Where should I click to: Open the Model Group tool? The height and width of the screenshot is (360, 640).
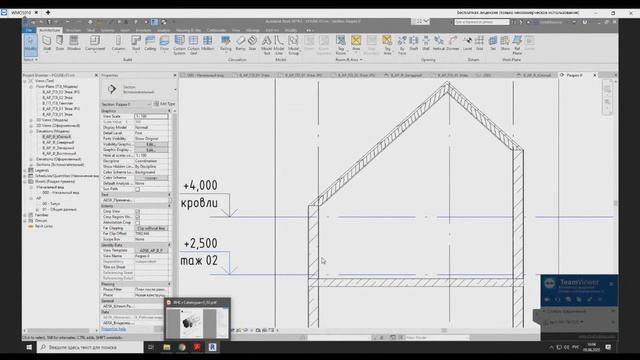293,45
